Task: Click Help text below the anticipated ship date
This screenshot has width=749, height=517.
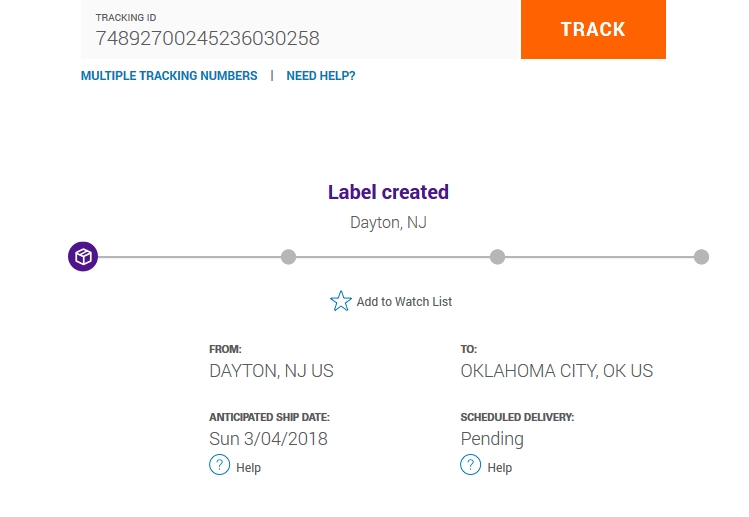Action: (x=248, y=467)
